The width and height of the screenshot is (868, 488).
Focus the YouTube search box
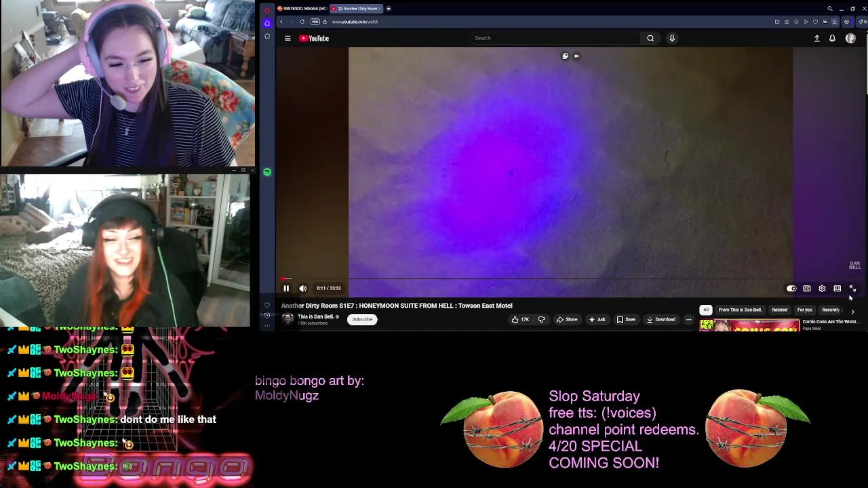555,38
